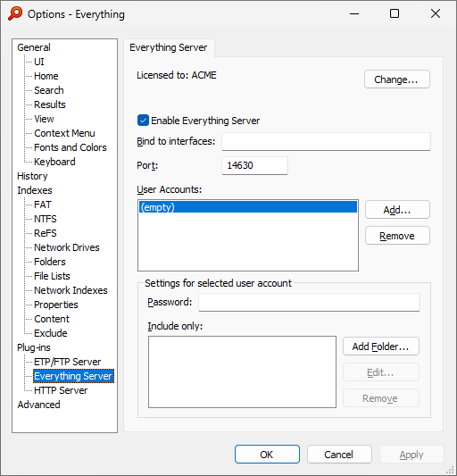Focus the Password input field
This screenshot has width=457, height=476.
(x=309, y=302)
